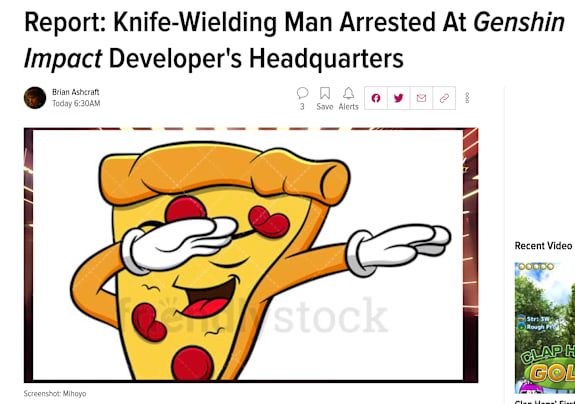Play the Clap Hanz Golf recent video
Screen dimensions: 575x404
click(545, 328)
